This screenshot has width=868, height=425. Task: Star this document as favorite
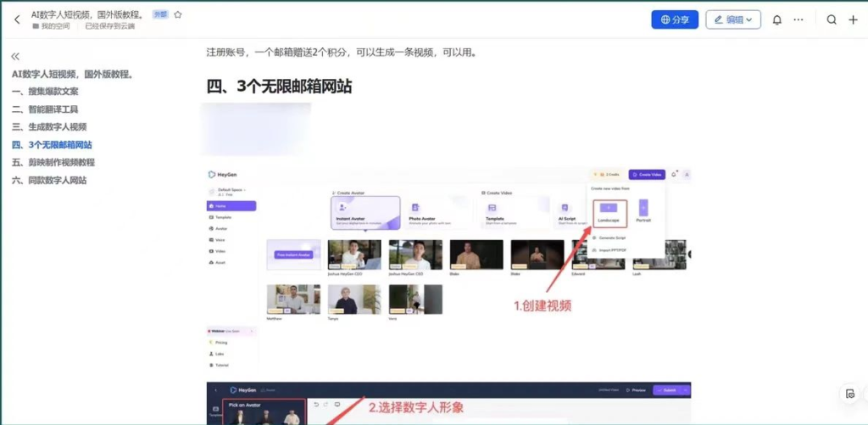click(178, 15)
